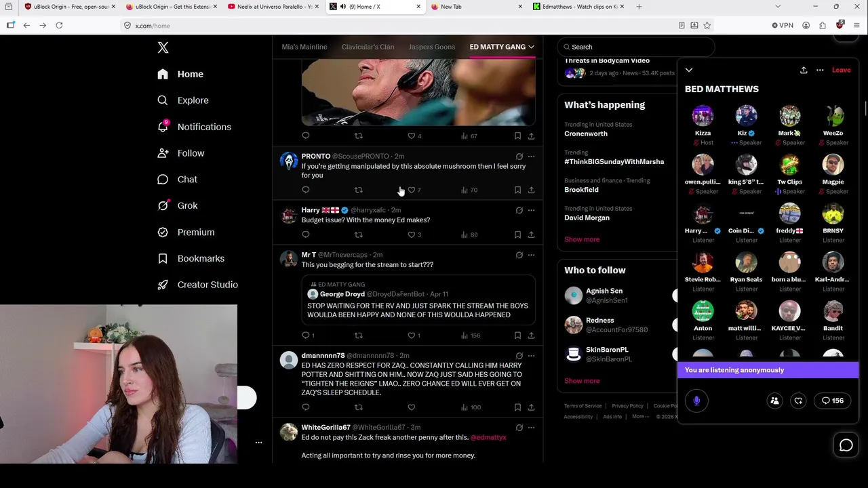Share the BED MATTHEWS Space

(x=804, y=70)
